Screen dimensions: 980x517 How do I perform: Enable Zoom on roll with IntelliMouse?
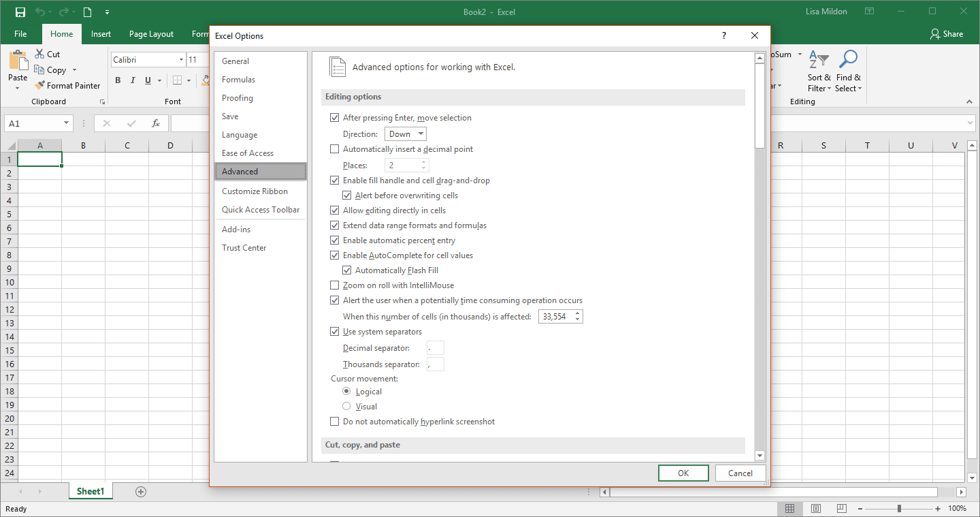pos(334,285)
